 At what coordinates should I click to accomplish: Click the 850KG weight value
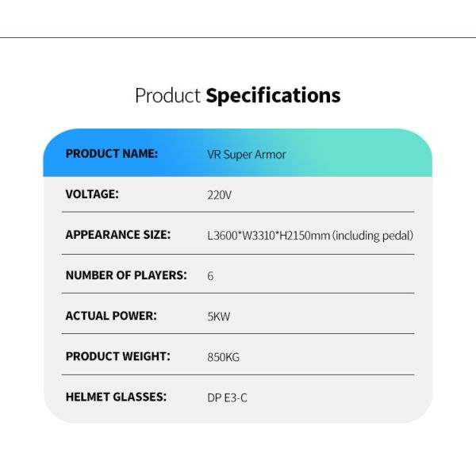223,357
